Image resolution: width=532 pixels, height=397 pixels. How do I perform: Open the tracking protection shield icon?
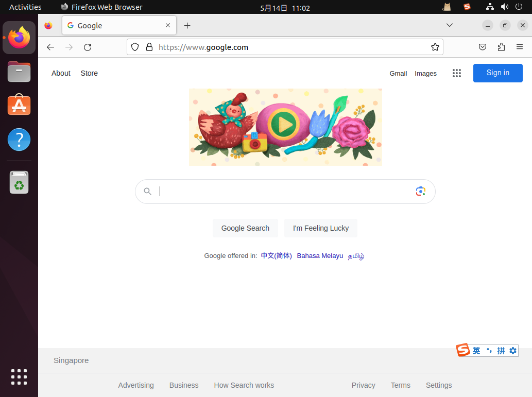[x=135, y=47]
